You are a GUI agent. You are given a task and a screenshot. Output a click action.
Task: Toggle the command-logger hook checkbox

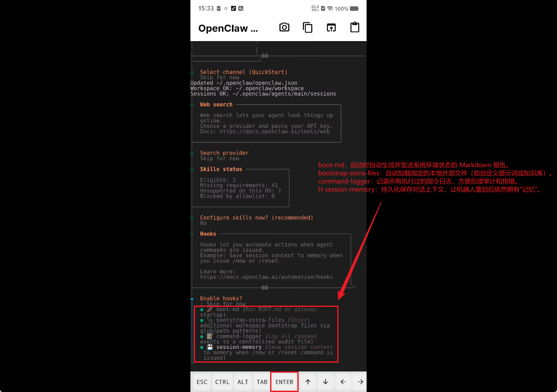point(202,337)
